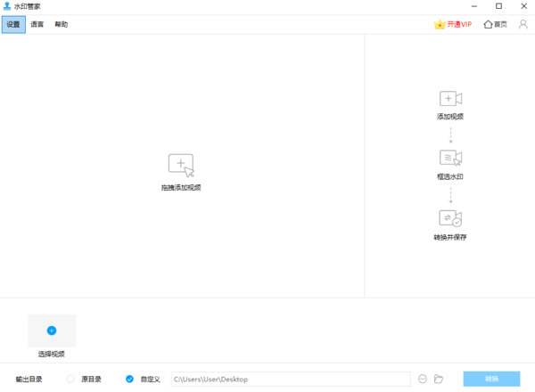Open the 语言 menu

[37, 25]
